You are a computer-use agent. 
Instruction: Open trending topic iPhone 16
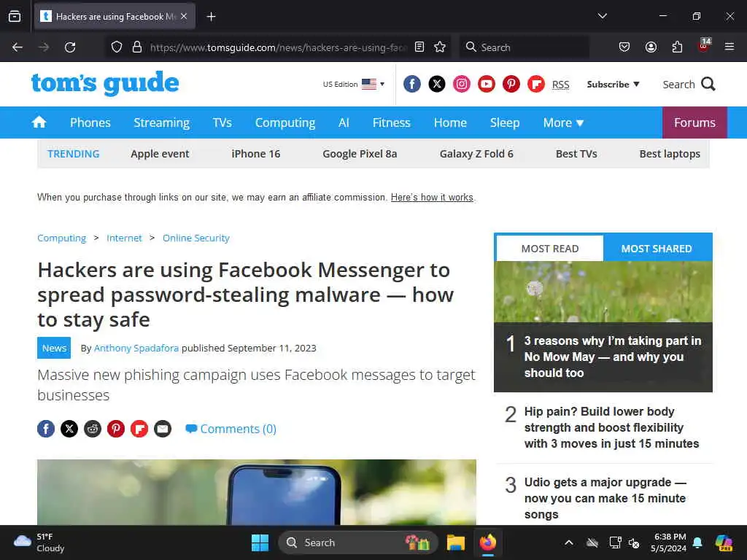click(256, 154)
